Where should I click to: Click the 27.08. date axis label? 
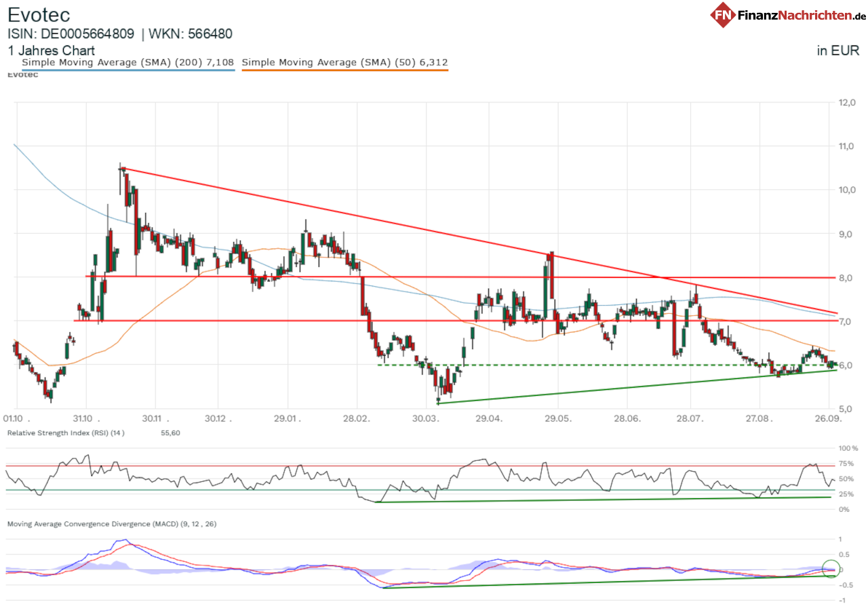click(x=759, y=419)
